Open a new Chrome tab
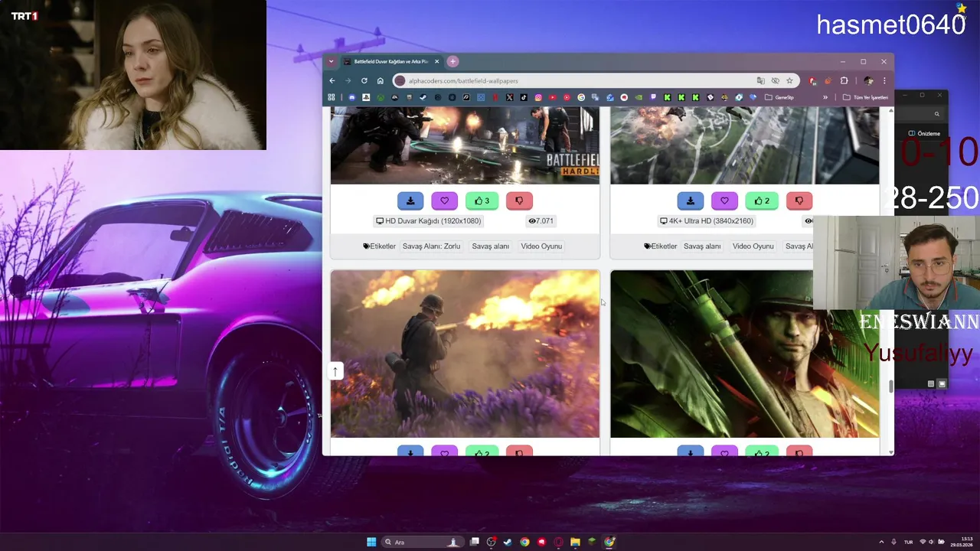Image resolution: width=980 pixels, height=551 pixels. [x=452, y=61]
